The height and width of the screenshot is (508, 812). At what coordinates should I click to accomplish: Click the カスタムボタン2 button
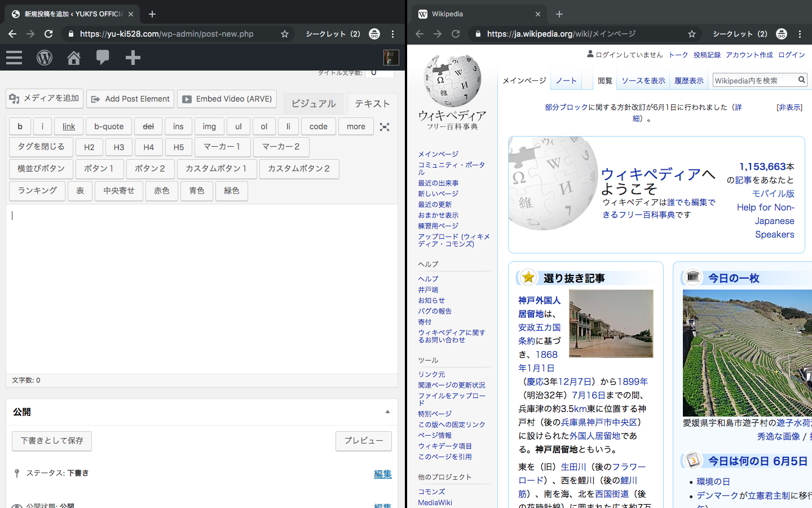[x=299, y=169]
